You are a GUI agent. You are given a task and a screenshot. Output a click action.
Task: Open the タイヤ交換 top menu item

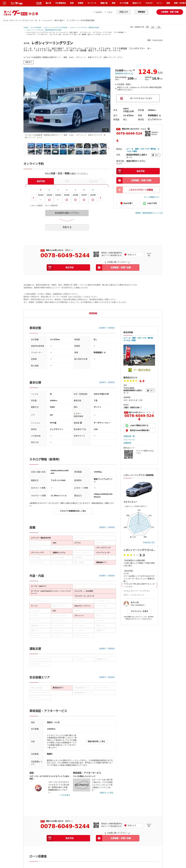pyautogui.click(x=124, y=3)
